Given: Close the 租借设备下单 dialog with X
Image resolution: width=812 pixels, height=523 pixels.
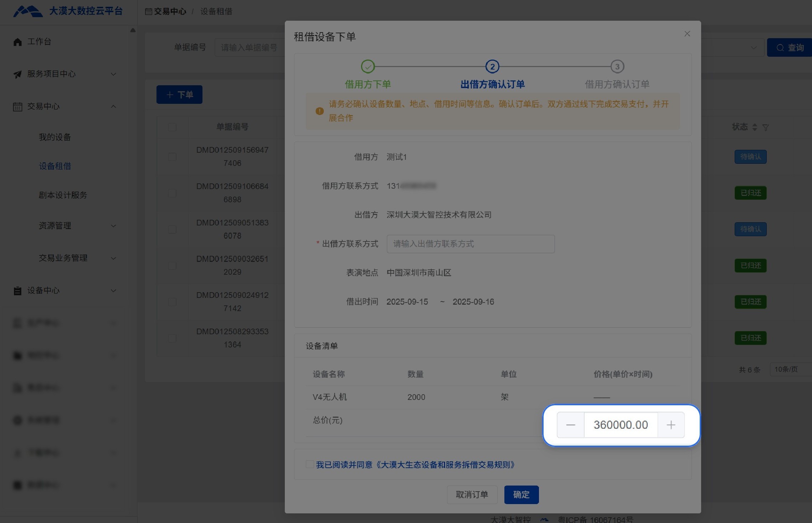Looking at the screenshot, I should point(687,34).
